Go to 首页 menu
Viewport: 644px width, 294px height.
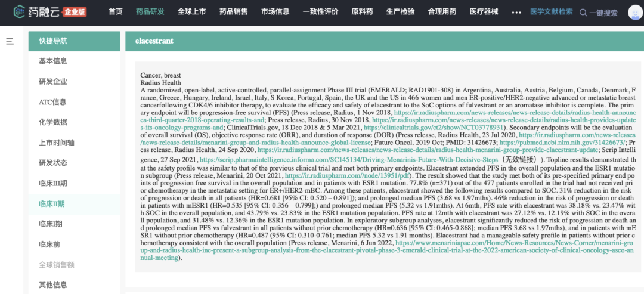pyautogui.click(x=116, y=12)
